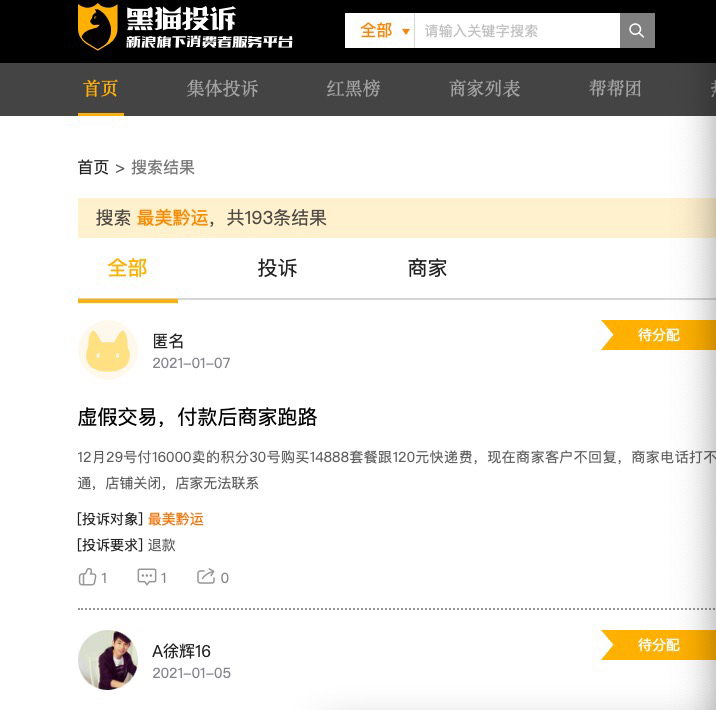716x710 pixels.
Task: Open the 最美黔运 merchant link under 投诉对象
Action: click(x=176, y=519)
